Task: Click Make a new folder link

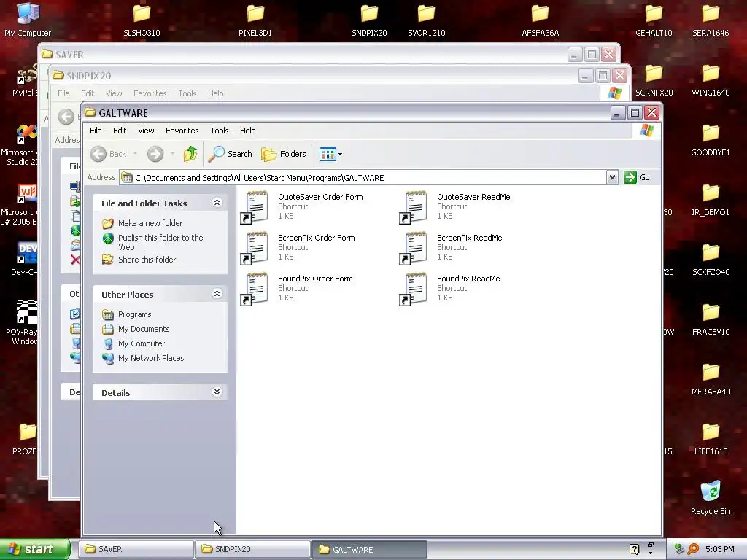Action: coord(150,223)
